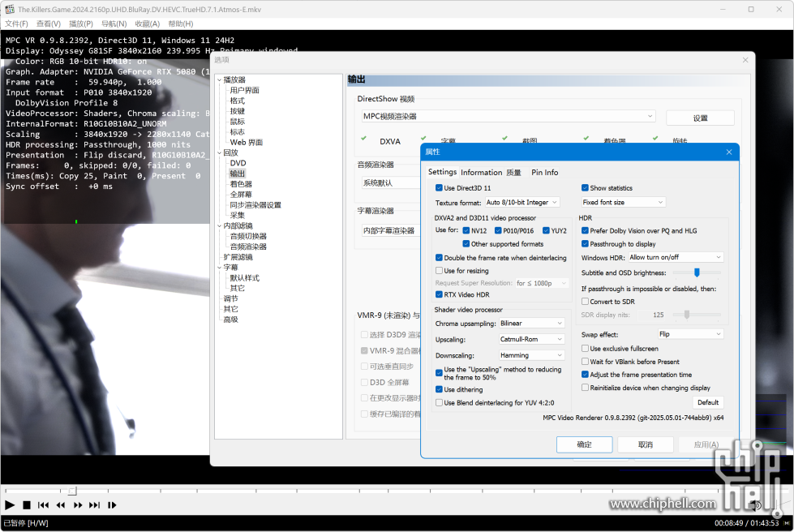Toggle Show statistics checkbox

[585, 188]
